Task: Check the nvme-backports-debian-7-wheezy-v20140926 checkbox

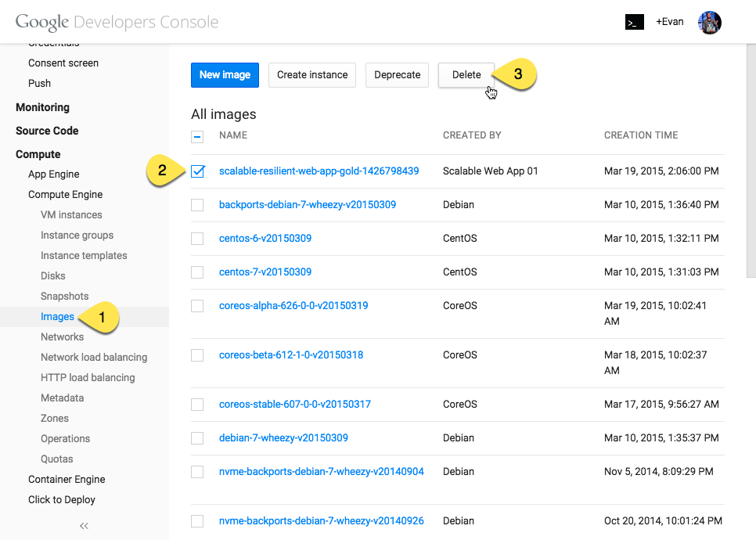Action: click(x=197, y=521)
